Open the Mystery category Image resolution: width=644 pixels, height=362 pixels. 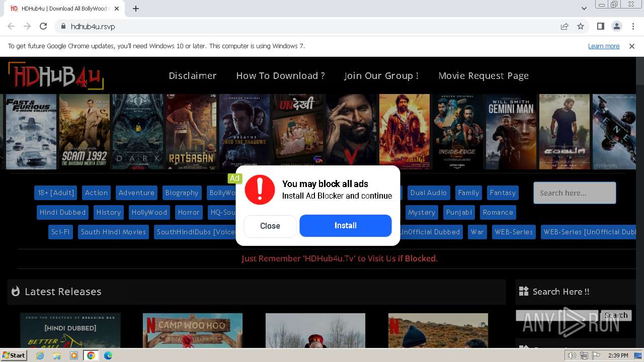tap(422, 212)
